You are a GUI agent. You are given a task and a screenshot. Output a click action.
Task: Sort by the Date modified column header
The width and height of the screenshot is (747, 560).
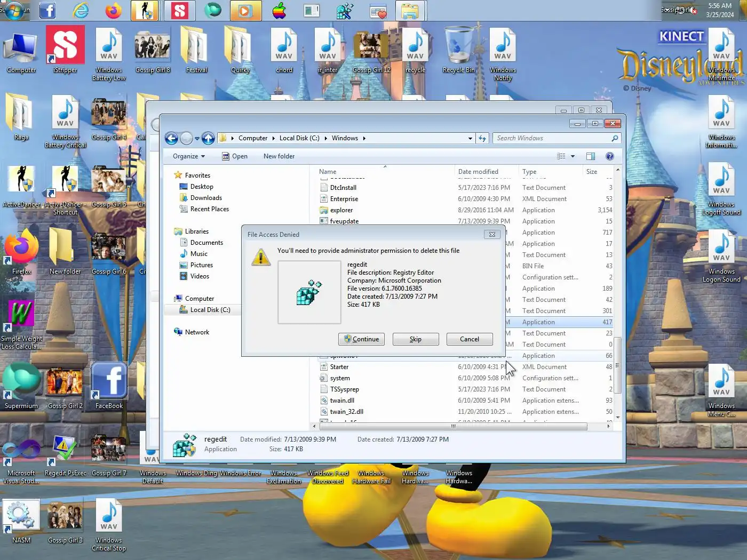(x=486, y=172)
